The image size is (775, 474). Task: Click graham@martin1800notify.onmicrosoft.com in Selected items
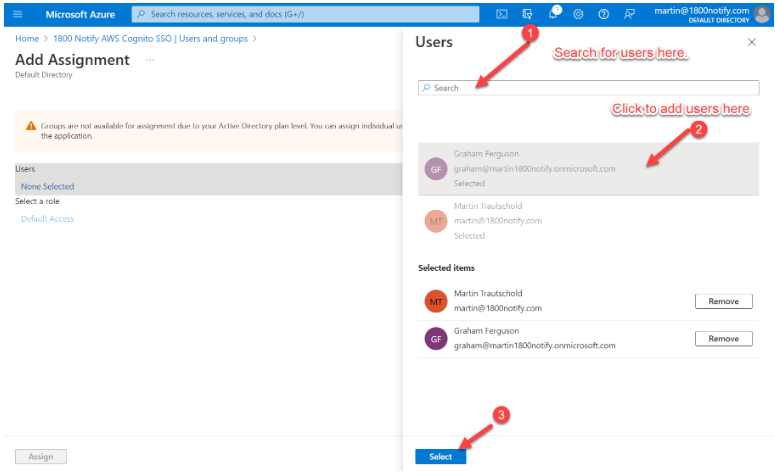535,346
